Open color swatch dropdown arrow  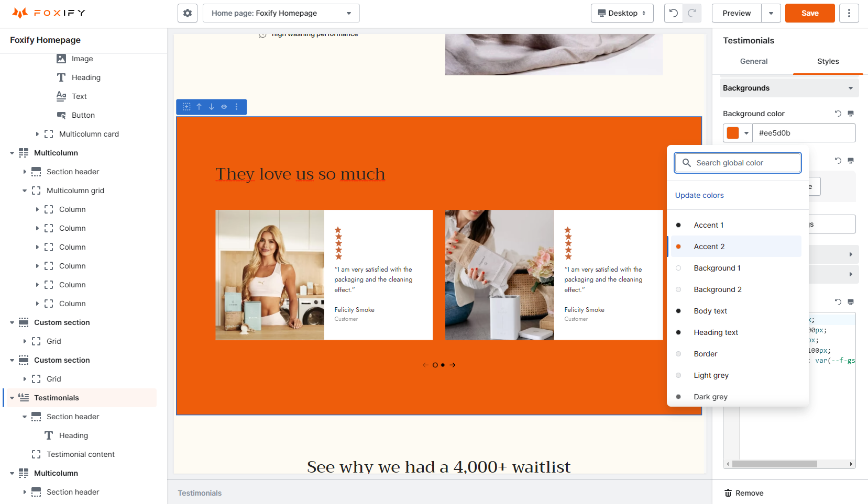tap(746, 133)
